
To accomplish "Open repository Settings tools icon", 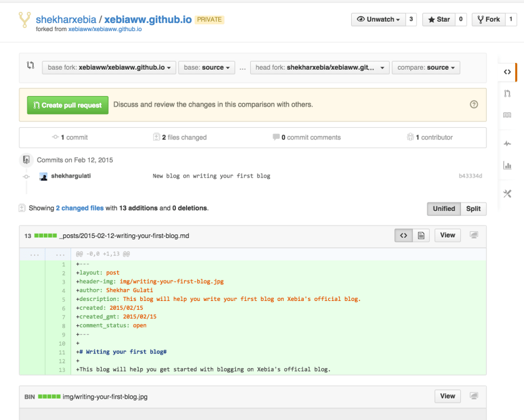I will [x=507, y=194].
